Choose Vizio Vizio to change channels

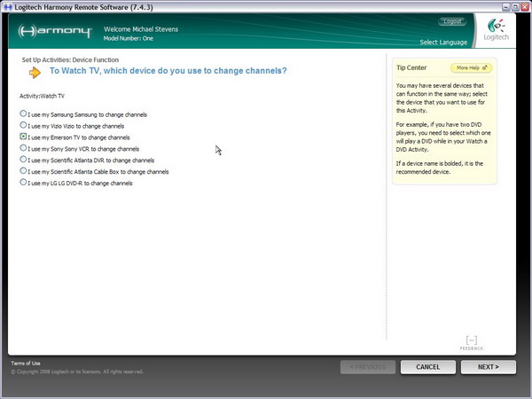tap(23, 125)
